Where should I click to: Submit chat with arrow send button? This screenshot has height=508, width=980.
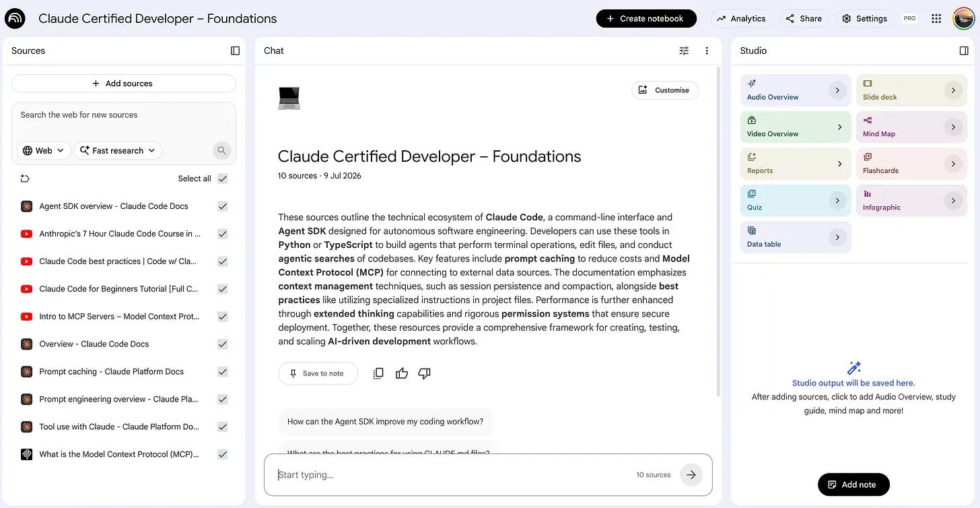click(691, 475)
